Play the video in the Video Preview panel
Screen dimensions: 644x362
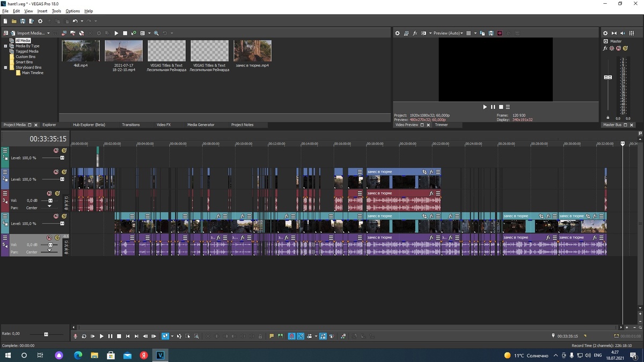pyautogui.click(x=485, y=107)
